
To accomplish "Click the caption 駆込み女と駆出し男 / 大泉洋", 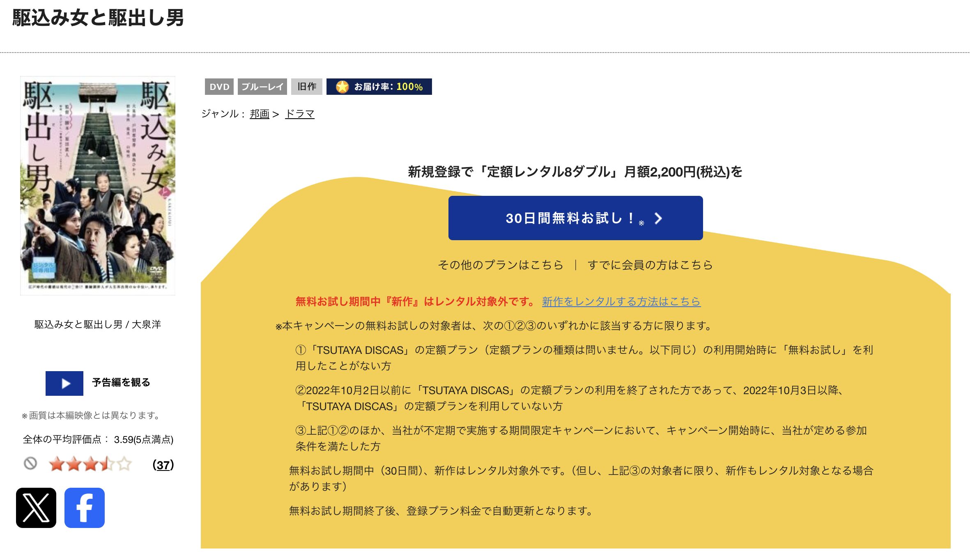I will pos(98,324).
